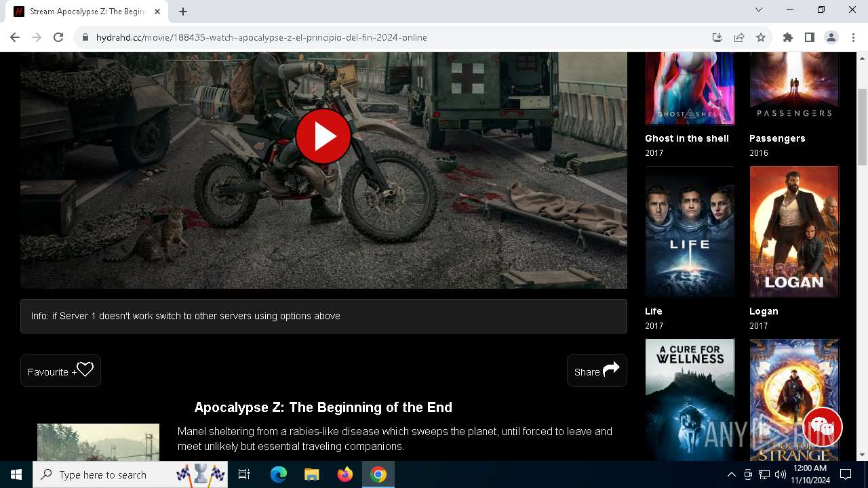Click the Share button label
The width and height of the screenshot is (868, 488).
tap(587, 372)
